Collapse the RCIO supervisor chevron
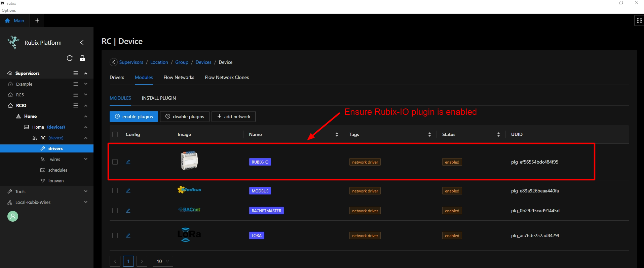 [86, 105]
